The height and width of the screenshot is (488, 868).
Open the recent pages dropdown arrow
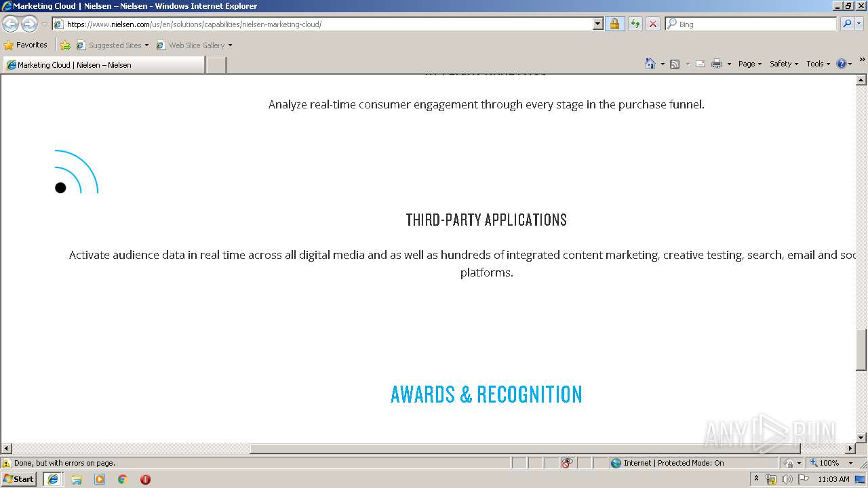tap(44, 24)
